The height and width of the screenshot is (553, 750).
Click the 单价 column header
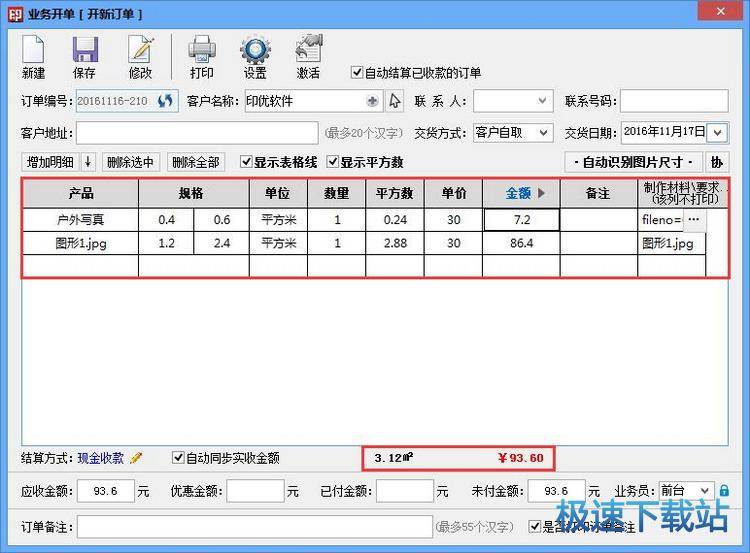point(453,193)
